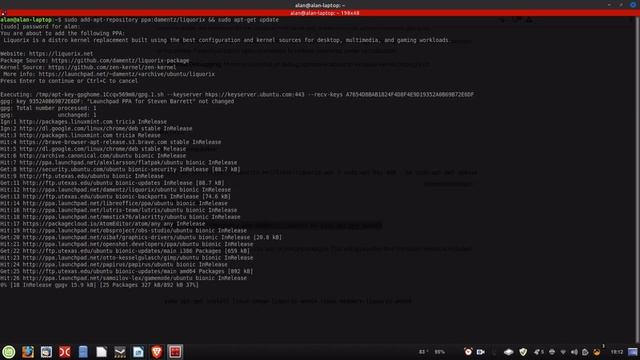This screenshot has width=640, height=360.
Task: Click the brave-browser-apt-release Hit:4 line
Action: [111, 142]
